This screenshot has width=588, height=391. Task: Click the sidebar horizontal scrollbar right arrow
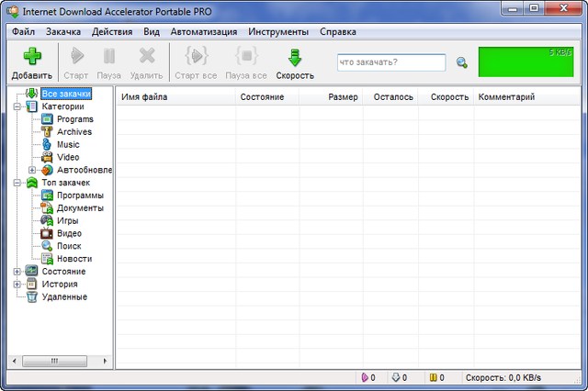tap(107, 362)
